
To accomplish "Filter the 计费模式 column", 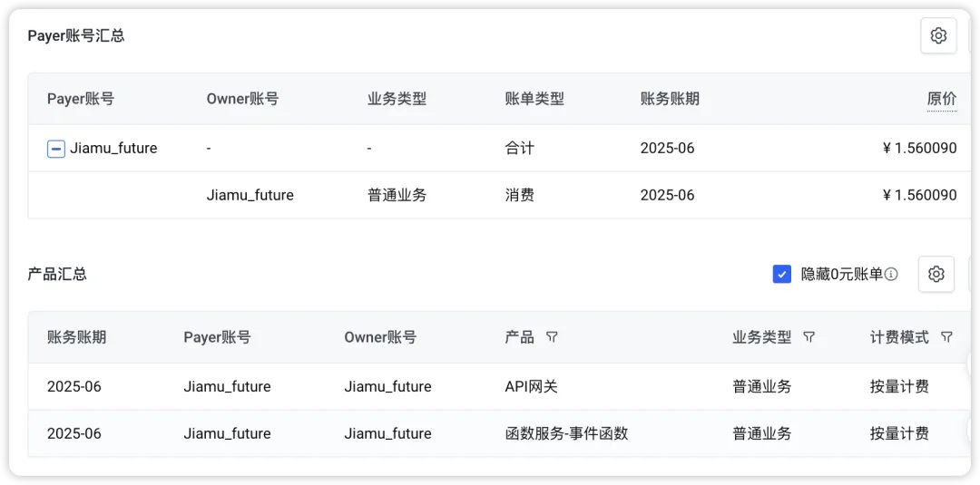I will click(x=946, y=337).
